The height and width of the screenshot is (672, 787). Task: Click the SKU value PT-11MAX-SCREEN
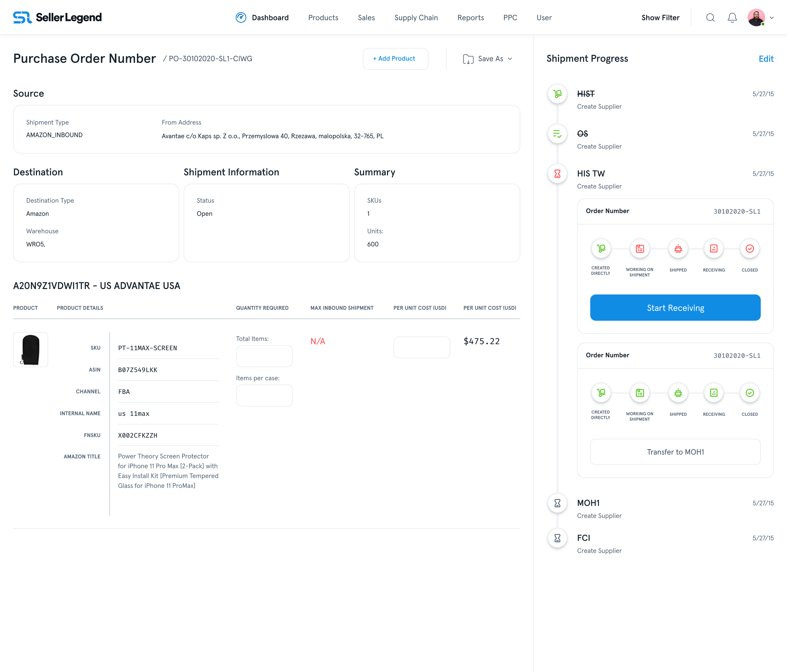147,348
